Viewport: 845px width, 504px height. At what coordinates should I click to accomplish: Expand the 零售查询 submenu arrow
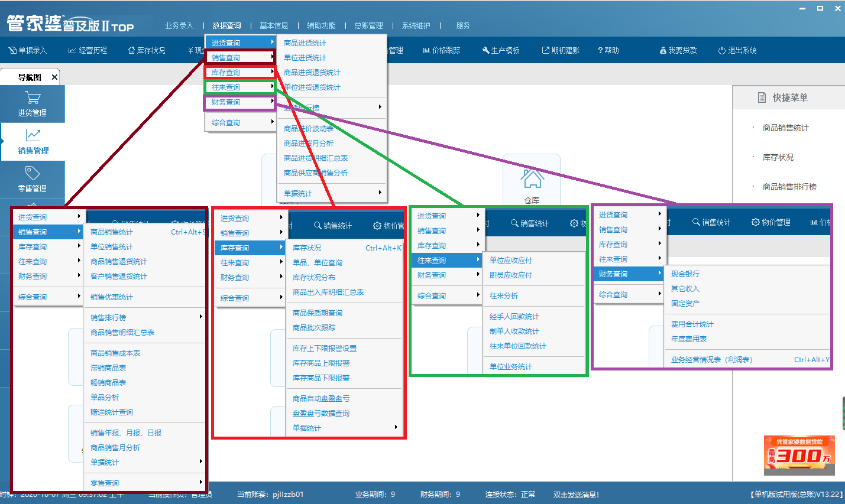point(200,482)
